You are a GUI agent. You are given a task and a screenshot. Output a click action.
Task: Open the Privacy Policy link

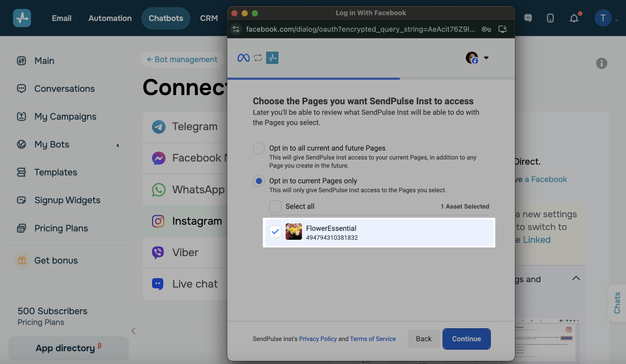[x=318, y=339]
